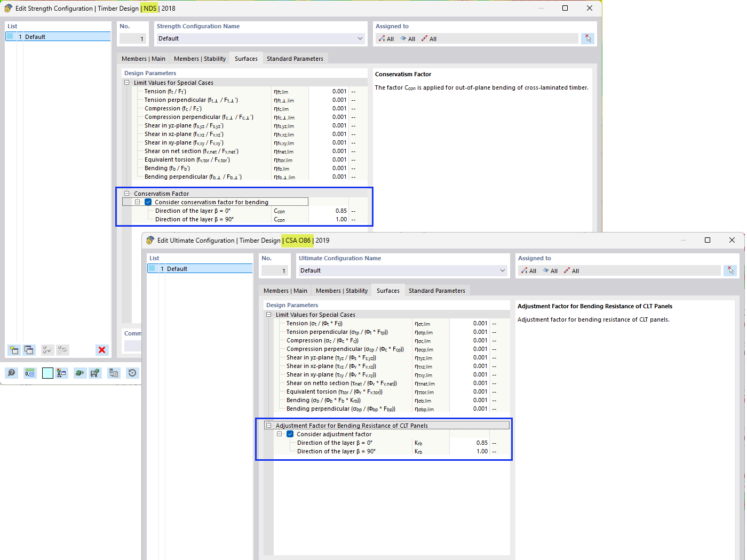747x560 pixels.
Task: Collapse the 'Consider conservatism factor for bending' subtree
Action: coord(138,202)
